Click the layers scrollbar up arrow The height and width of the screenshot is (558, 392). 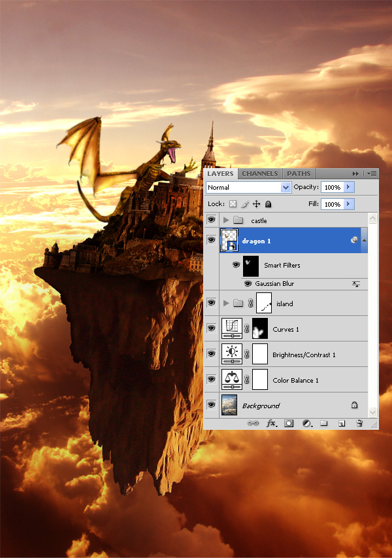[372, 218]
